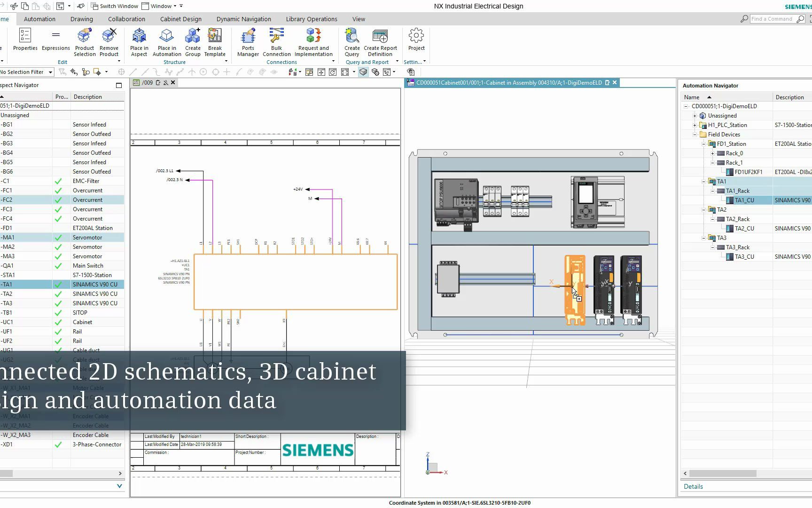
Task: Choose Place in Automation
Action: coord(167,42)
